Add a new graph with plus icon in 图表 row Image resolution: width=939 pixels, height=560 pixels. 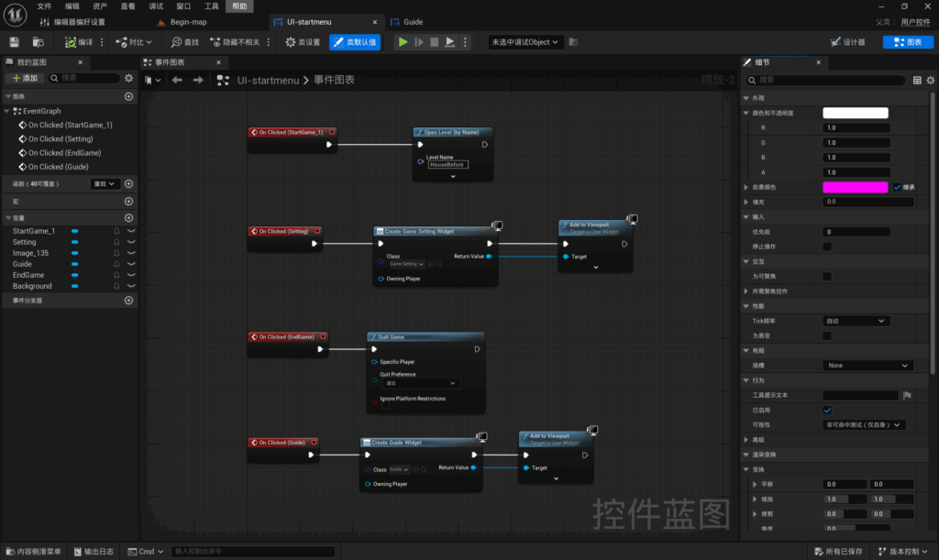pyautogui.click(x=128, y=96)
